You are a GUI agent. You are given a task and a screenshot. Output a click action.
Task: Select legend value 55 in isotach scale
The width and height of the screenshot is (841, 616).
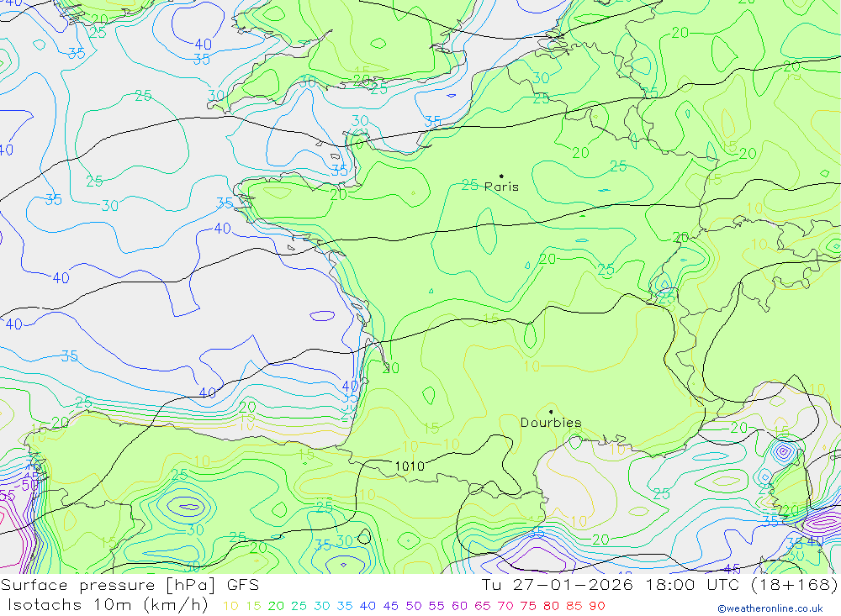(x=436, y=606)
